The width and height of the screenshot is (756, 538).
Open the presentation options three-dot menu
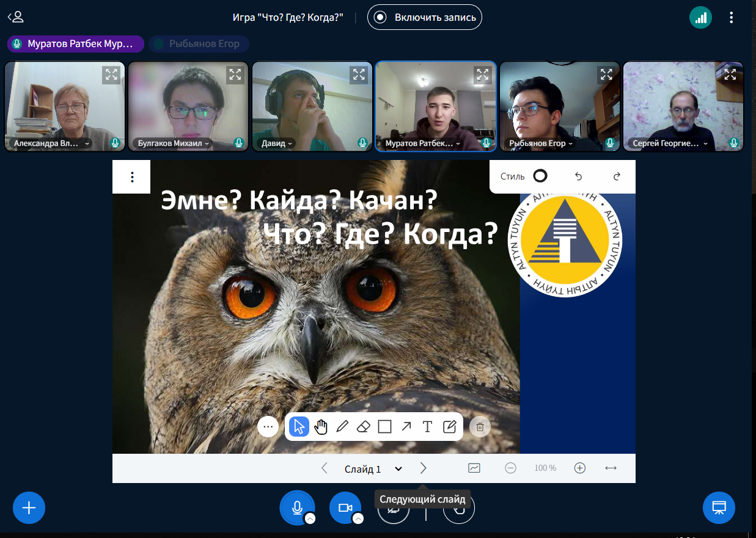[132, 177]
